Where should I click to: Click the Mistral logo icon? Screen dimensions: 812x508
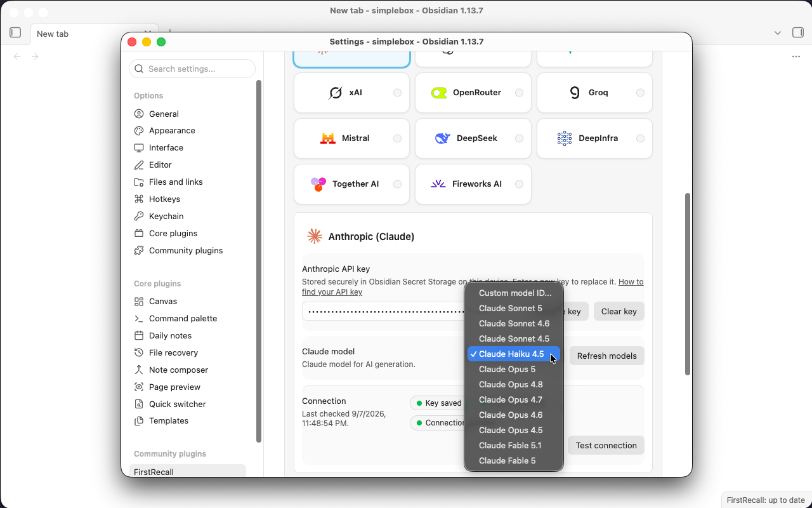click(328, 138)
